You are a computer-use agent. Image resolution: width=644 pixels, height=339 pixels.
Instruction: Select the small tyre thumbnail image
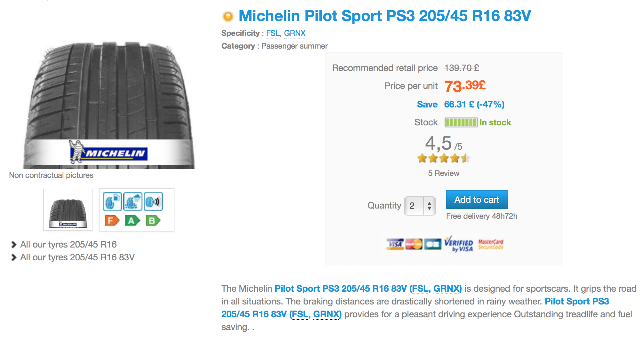pos(68,210)
